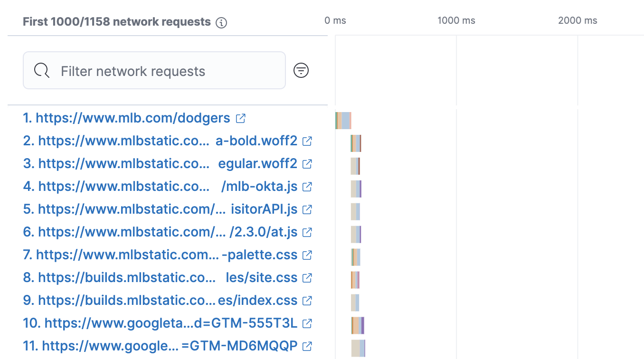Open external icon for 2.3.0/at.js
This screenshot has height=359, width=644.
pos(307,232)
